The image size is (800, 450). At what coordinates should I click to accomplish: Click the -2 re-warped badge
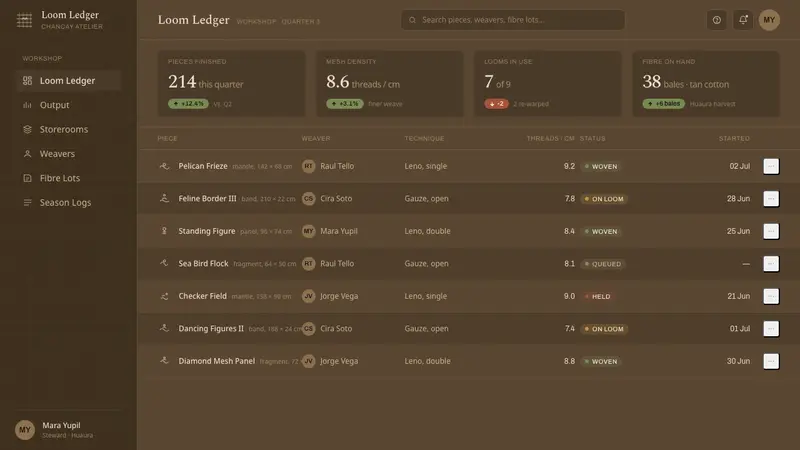[496, 104]
